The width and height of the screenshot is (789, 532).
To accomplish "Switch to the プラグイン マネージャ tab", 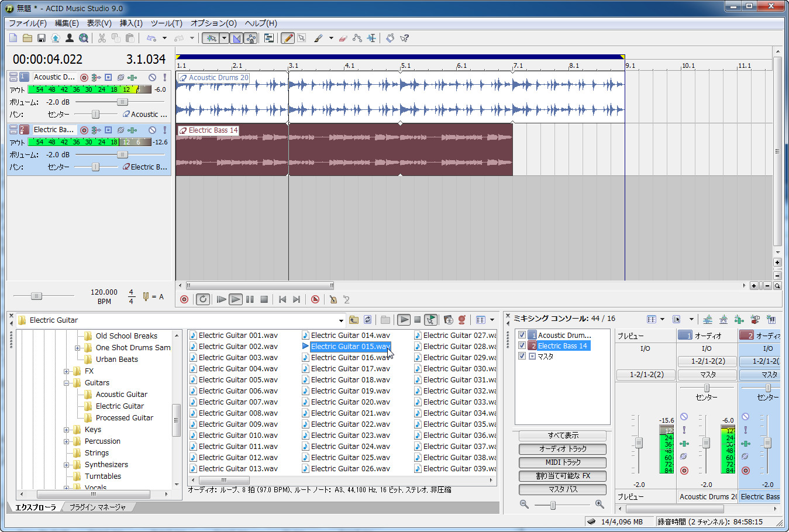I will 97,507.
